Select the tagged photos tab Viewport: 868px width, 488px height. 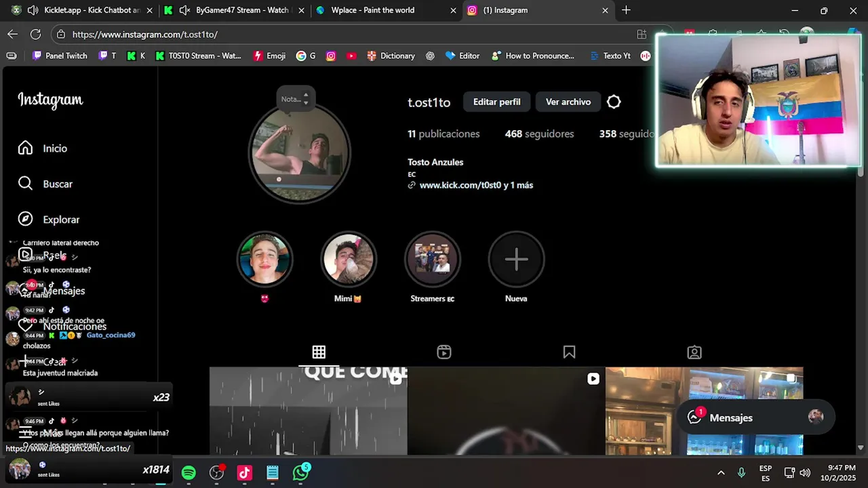point(694,352)
